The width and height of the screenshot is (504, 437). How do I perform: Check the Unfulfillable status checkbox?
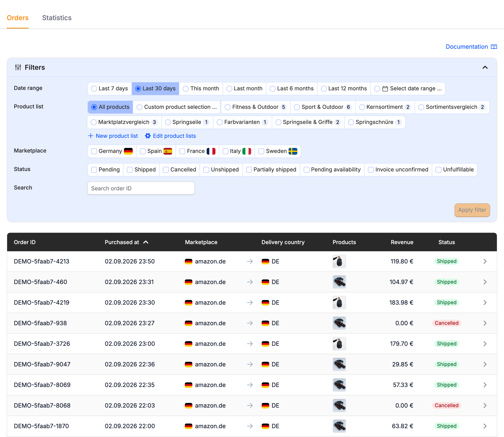pos(438,170)
